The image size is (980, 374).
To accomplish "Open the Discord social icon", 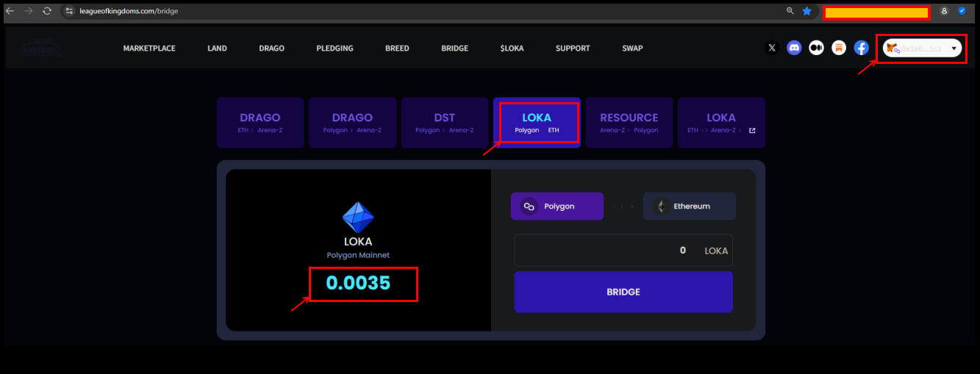I will tap(794, 48).
